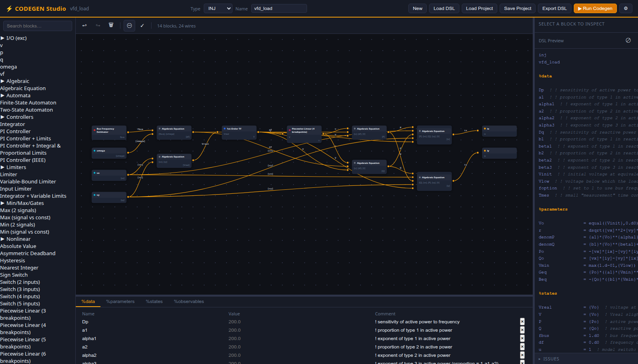Screen dimensions: 638x364
Task: Collapse the Algebraic category
Action: point(15,81)
